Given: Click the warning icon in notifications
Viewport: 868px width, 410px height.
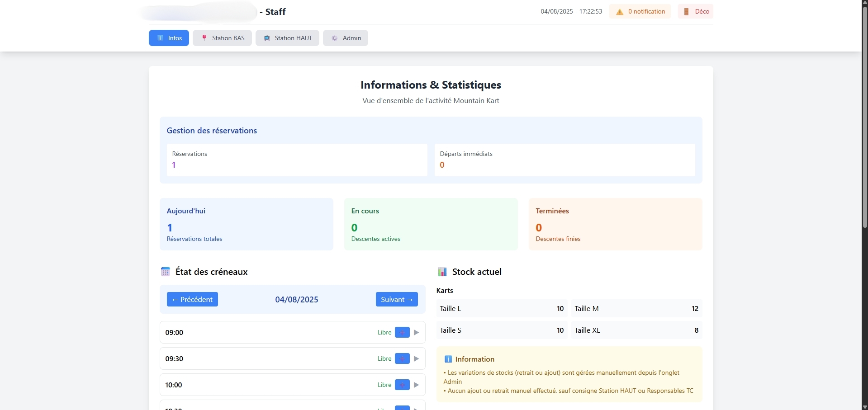Looking at the screenshot, I should [620, 12].
